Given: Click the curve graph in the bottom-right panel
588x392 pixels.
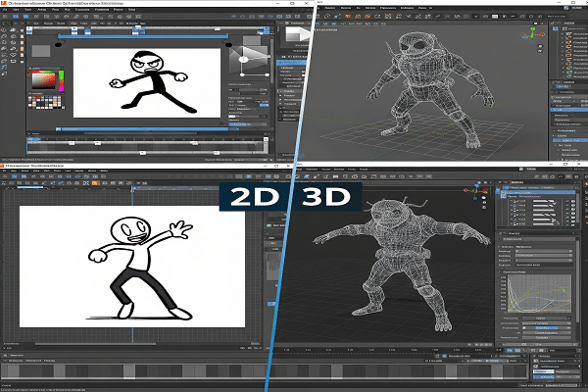Looking at the screenshot, I should click(x=539, y=294).
